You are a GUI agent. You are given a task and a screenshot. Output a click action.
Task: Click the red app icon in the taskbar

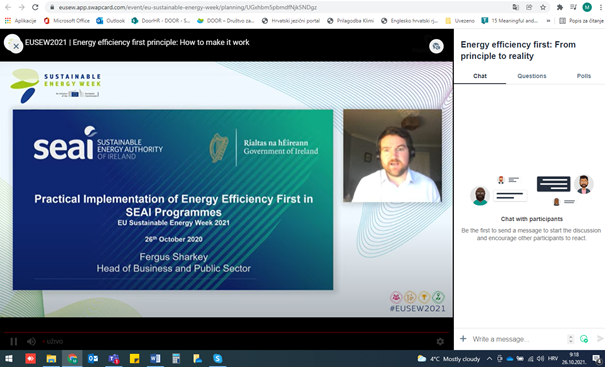click(x=30, y=359)
